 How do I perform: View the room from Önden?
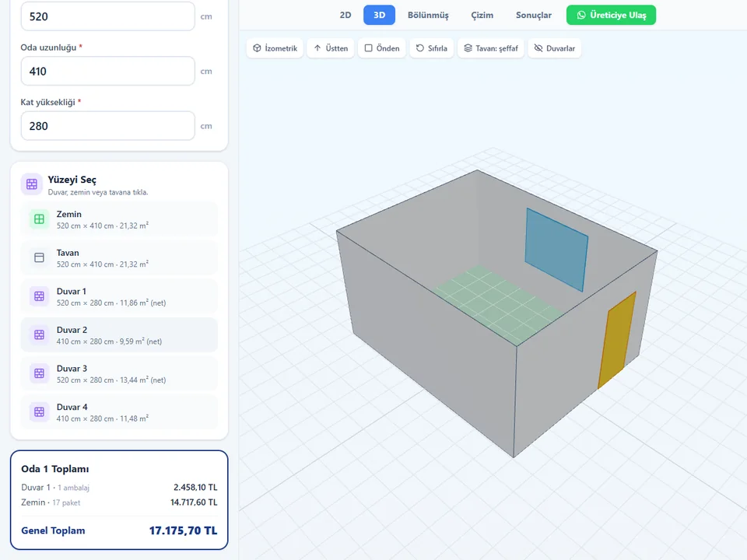(x=381, y=48)
